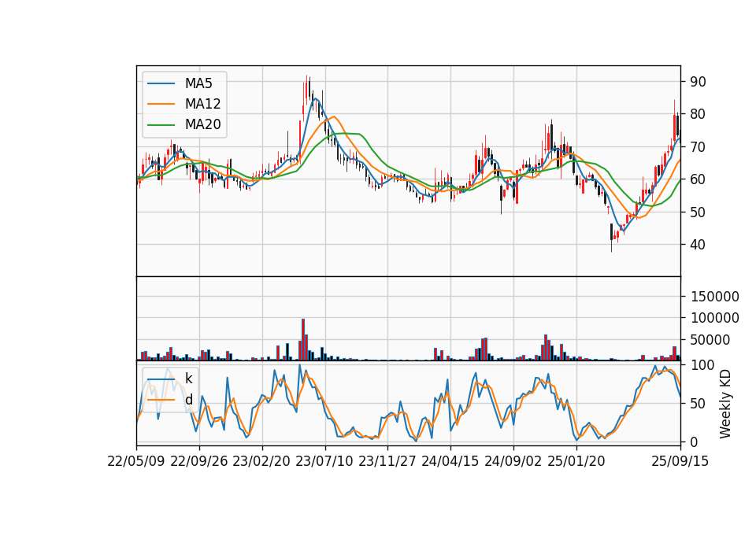This screenshot has width=756, height=543.
Task: Click the 70 price axis label
Action: coord(699,147)
